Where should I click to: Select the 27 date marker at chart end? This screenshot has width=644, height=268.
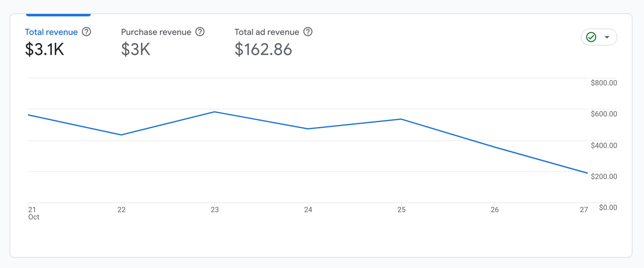pos(584,210)
